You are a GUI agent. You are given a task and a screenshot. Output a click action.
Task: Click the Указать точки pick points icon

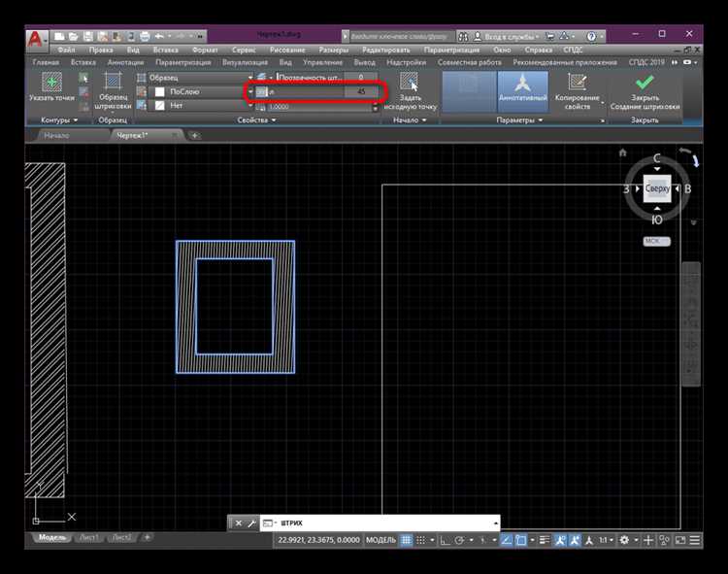(52, 83)
